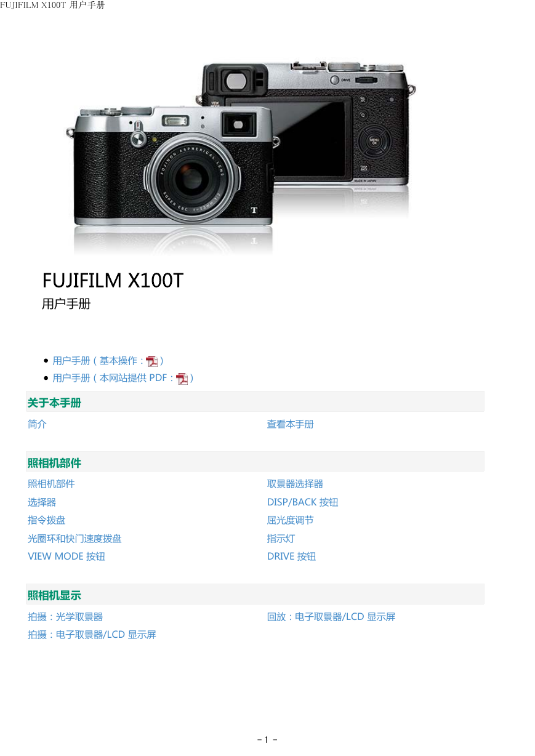Open the DRIVE 按钮 link
Screen dimensions: 535x756
(x=291, y=557)
